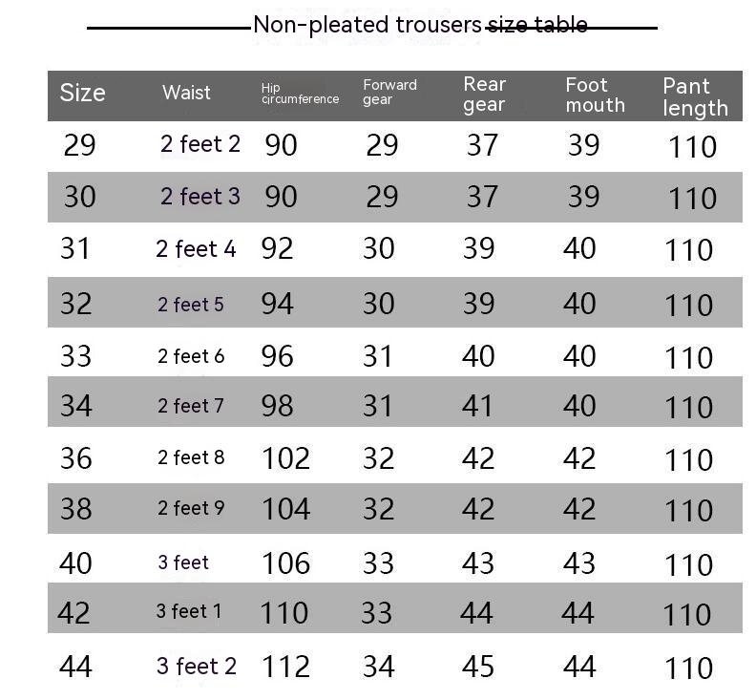Select the '2 feet 9' waist cell

(191, 508)
